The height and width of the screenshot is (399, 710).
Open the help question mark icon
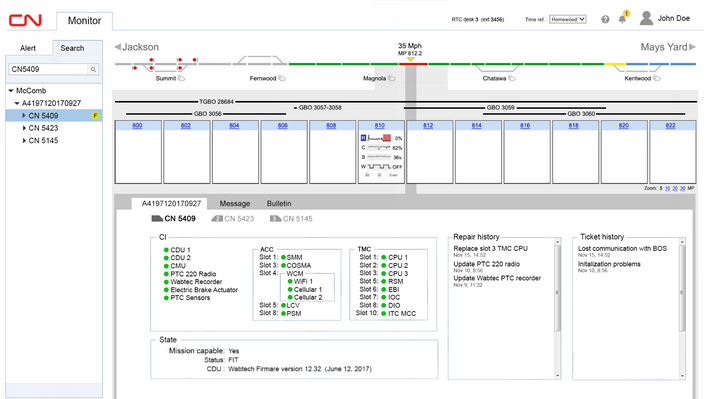605,19
